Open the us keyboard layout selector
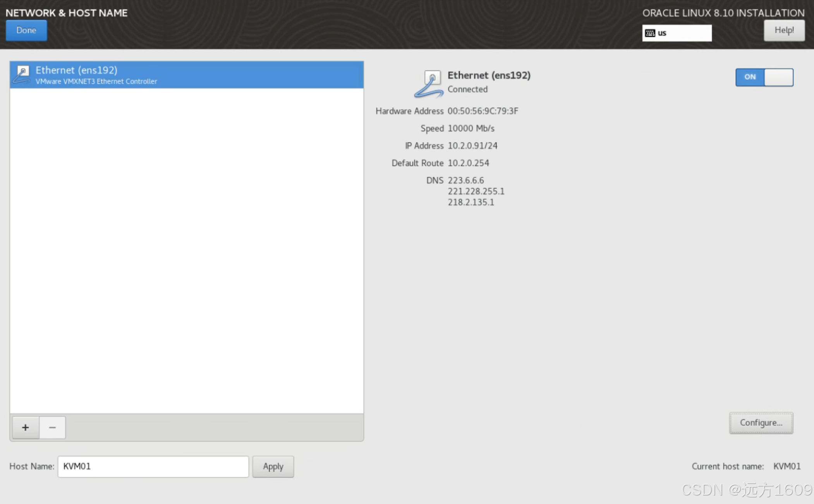 click(x=677, y=33)
